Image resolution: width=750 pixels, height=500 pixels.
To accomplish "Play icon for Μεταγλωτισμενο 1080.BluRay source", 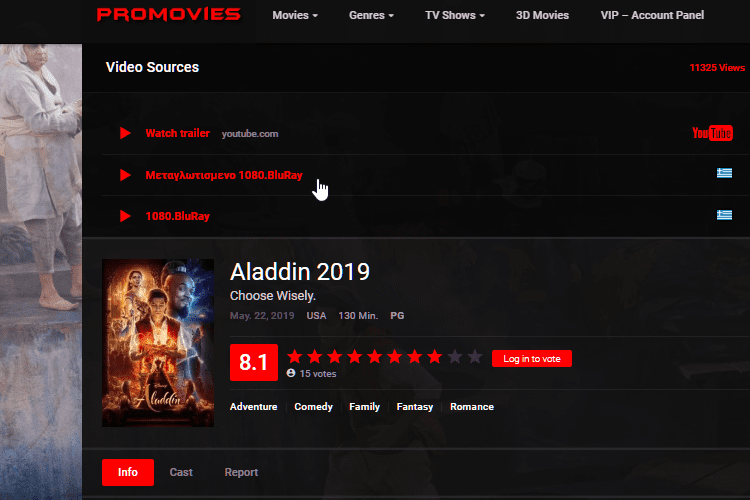I will 125,175.
